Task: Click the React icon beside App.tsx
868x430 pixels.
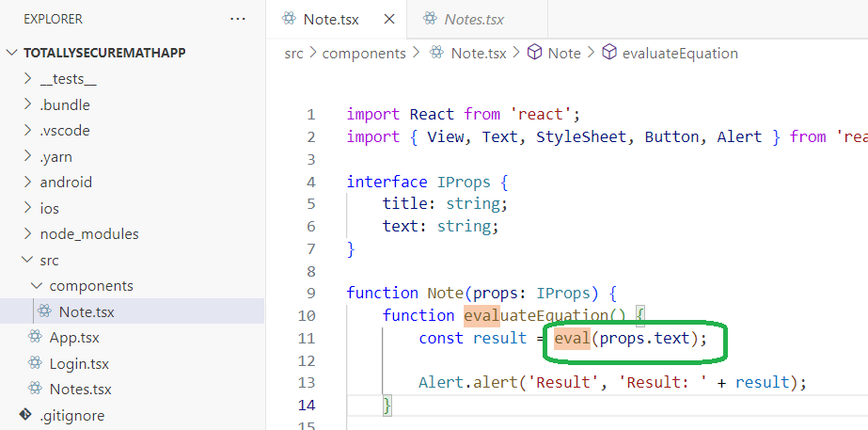Action: [35, 337]
